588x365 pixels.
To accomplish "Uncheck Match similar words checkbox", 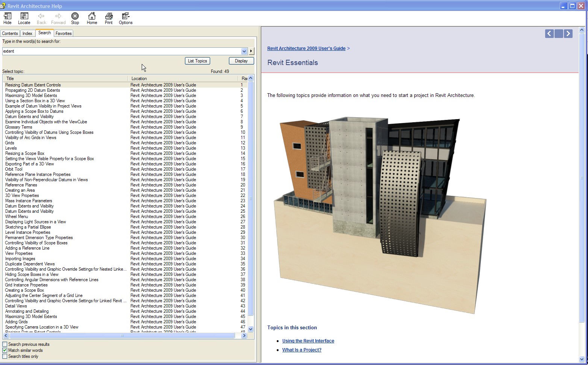I will pyautogui.click(x=5, y=350).
